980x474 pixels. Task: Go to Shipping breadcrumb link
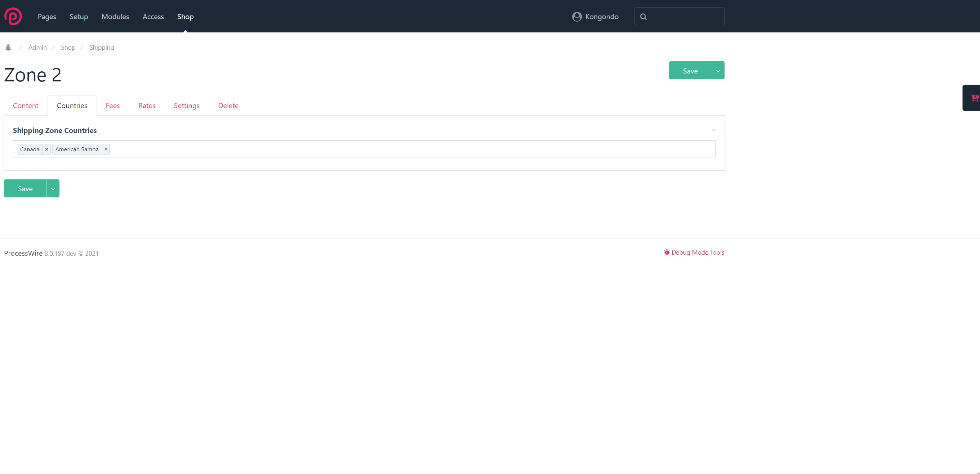point(102,47)
